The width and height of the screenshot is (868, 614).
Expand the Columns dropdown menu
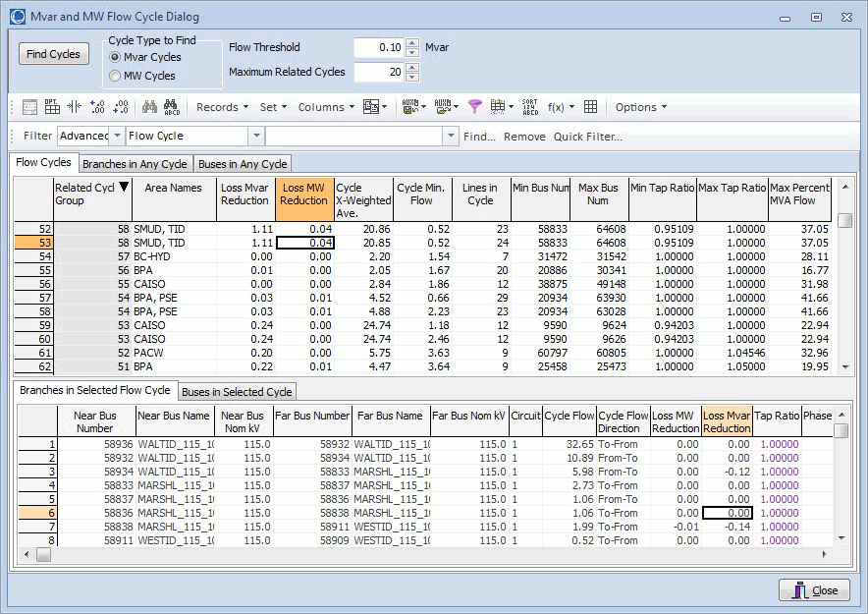point(326,107)
